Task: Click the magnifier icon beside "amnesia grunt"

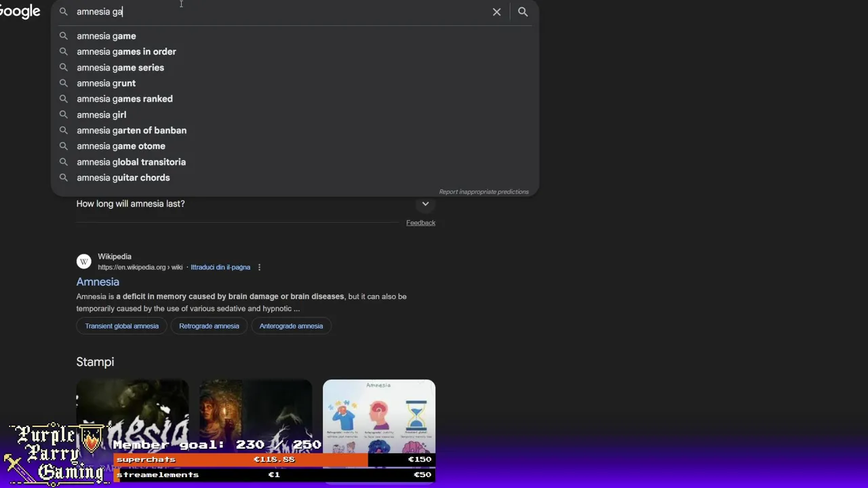Action: 63,83
